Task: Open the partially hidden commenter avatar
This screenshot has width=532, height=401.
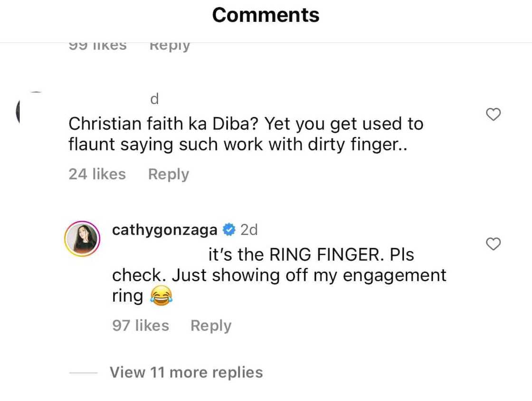Action: click(x=20, y=112)
